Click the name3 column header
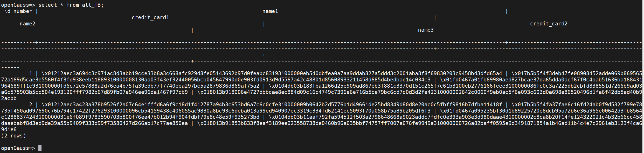 tap(426, 30)
